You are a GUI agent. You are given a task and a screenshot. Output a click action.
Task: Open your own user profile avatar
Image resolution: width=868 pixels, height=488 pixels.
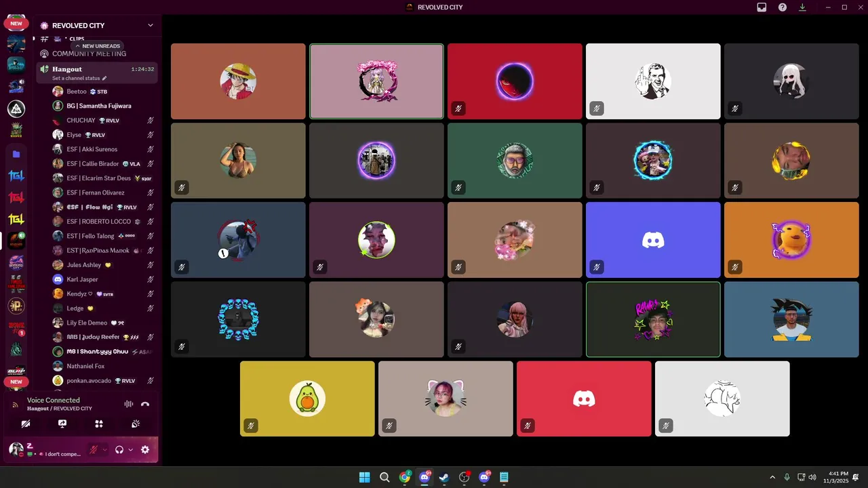[16, 449]
